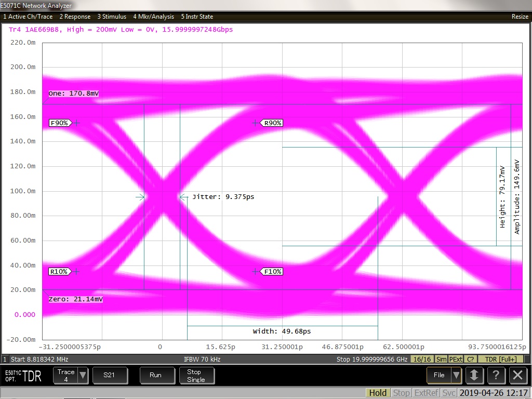
Task: Toggle the PExt port extension indicator
Action: click(456, 359)
